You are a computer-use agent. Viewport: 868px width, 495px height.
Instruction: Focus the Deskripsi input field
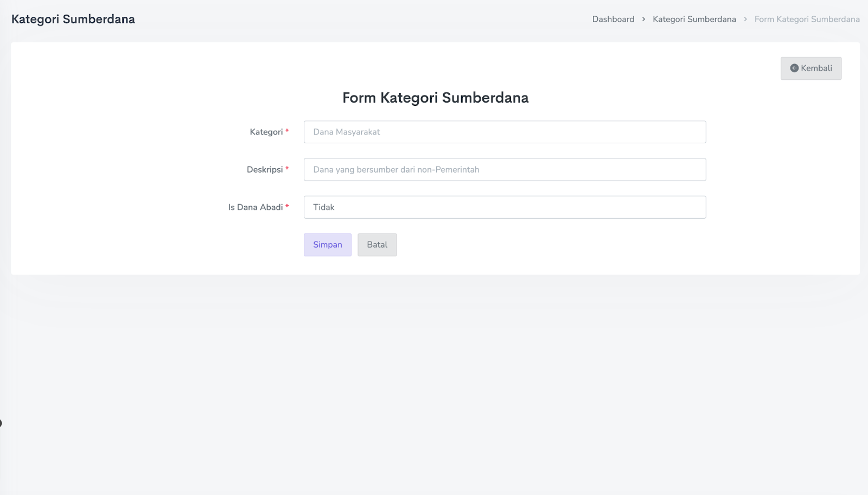(505, 169)
